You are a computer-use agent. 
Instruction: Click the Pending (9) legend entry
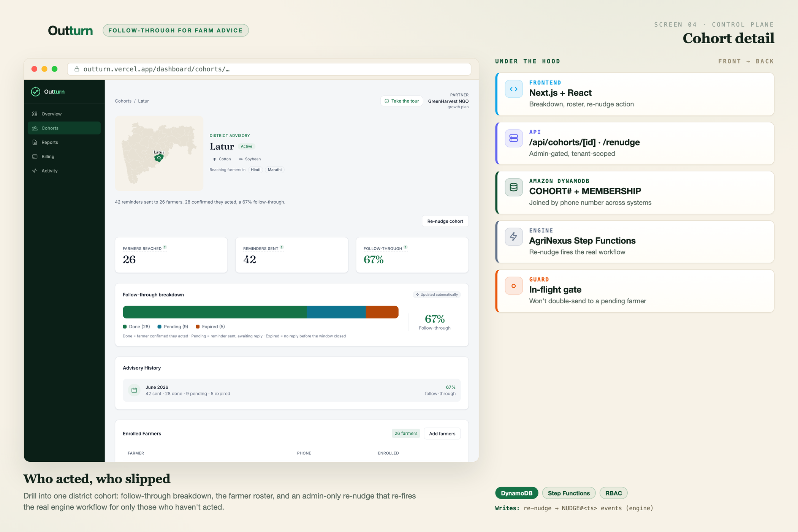point(173,327)
